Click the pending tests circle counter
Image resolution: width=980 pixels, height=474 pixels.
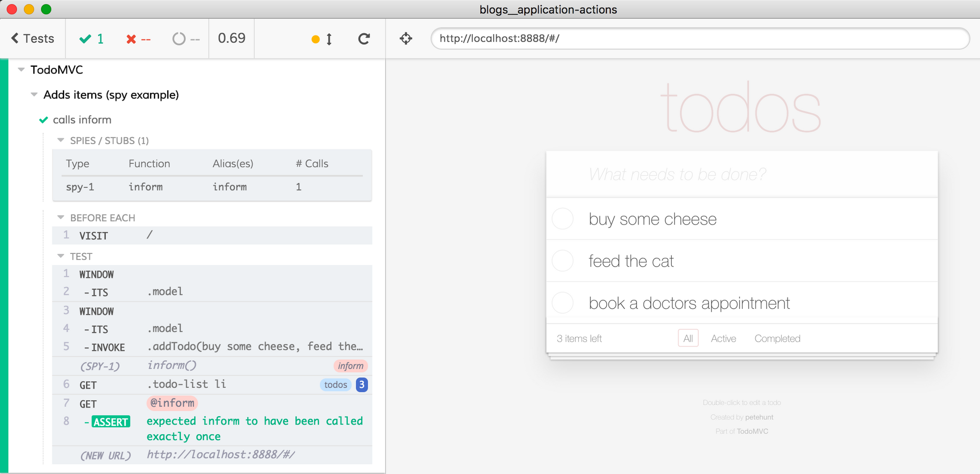coord(186,39)
